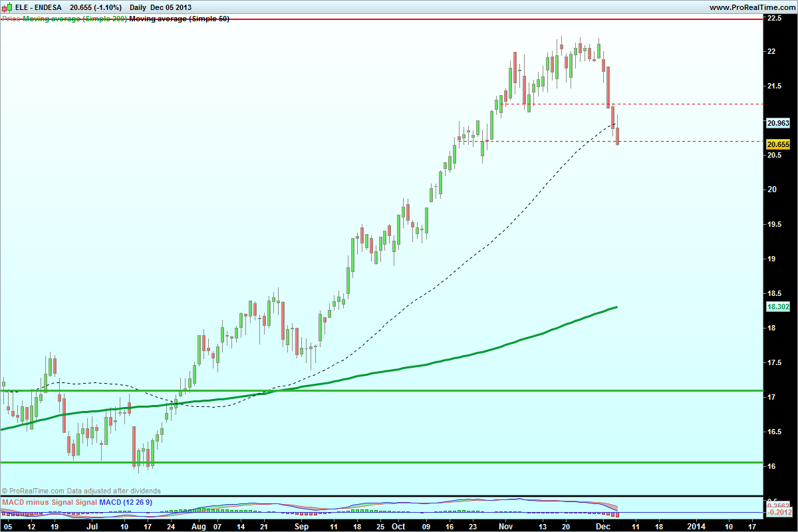Click the Aug label on time axis
Image resolution: width=798 pixels, height=532 pixels.
click(x=199, y=525)
